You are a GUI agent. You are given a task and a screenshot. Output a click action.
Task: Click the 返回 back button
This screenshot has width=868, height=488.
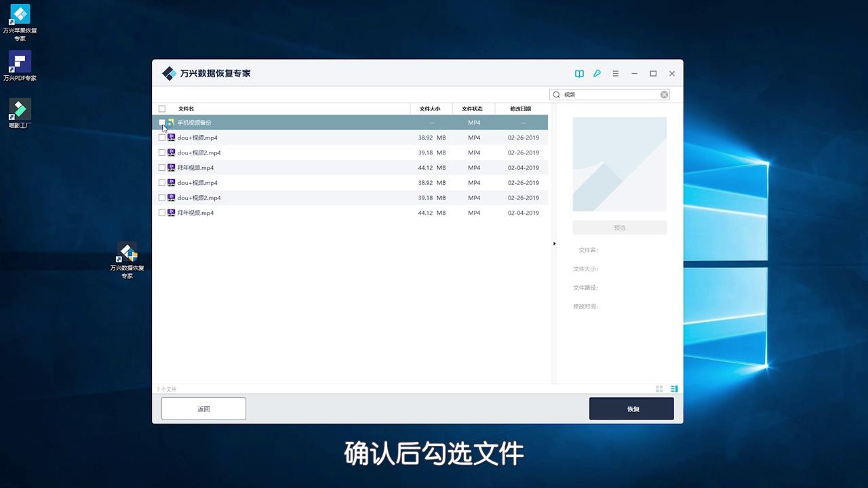tap(203, 408)
